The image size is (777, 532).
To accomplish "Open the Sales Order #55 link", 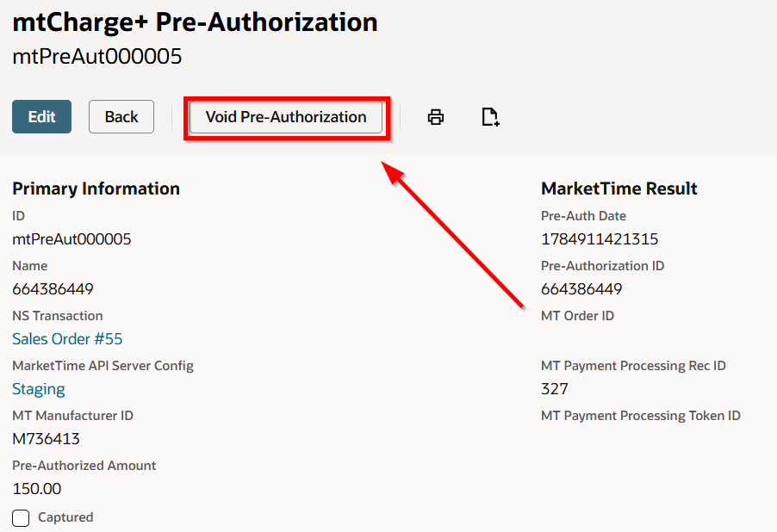I will pos(67,339).
